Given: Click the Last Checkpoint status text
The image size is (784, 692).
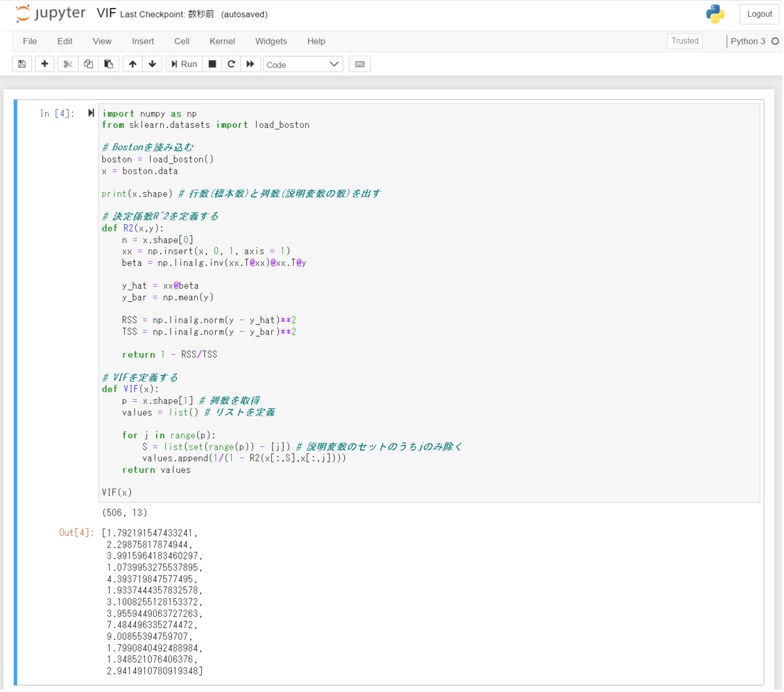Looking at the screenshot, I should click(x=167, y=14).
